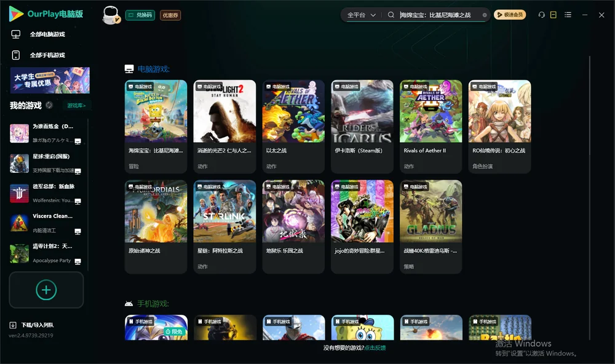The width and height of the screenshot is (615, 364).
Task: Click PC icon beside 星球:重启
Action: (77, 172)
